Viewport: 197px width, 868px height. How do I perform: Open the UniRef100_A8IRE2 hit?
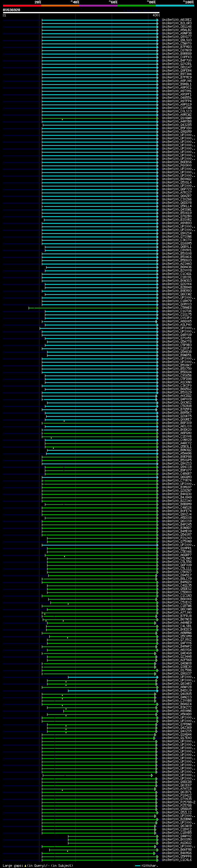(x=176, y=20)
